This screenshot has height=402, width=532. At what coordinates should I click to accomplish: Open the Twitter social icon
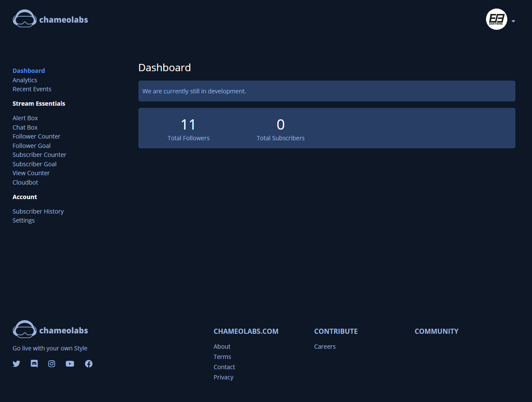pyautogui.click(x=16, y=363)
